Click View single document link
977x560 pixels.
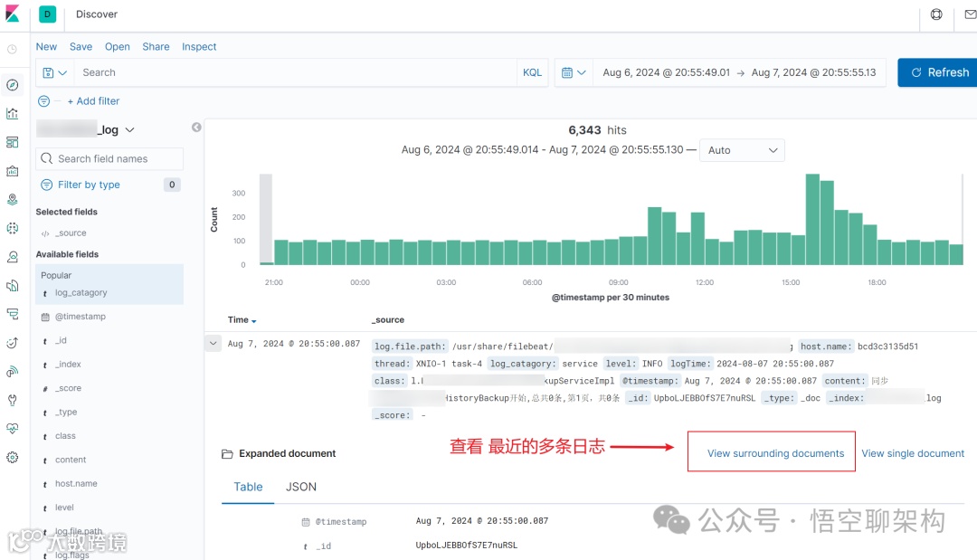click(x=913, y=453)
